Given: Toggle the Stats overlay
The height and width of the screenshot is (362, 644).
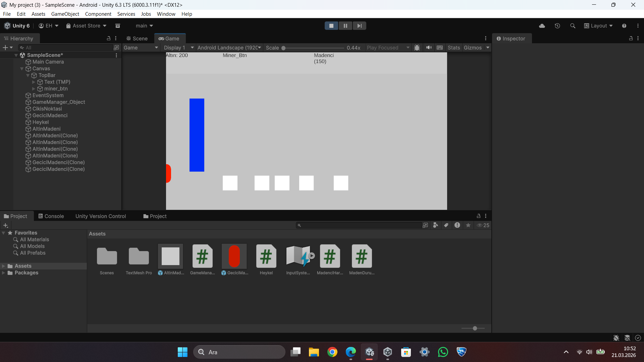Looking at the screenshot, I should (453, 48).
